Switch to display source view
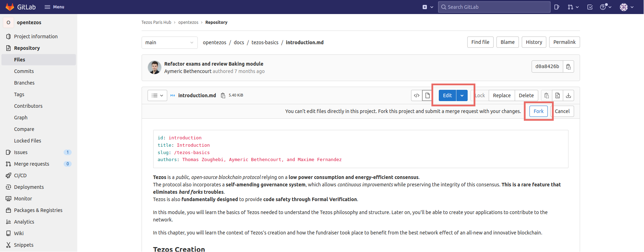The width and height of the screenshot is (644, 252). [417, 95]
